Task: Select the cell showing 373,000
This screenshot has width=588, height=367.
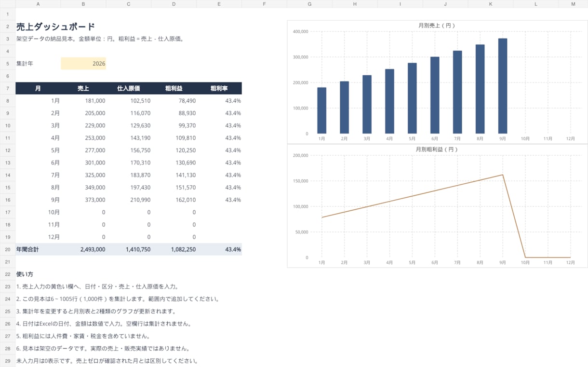Action: [83, 200]
